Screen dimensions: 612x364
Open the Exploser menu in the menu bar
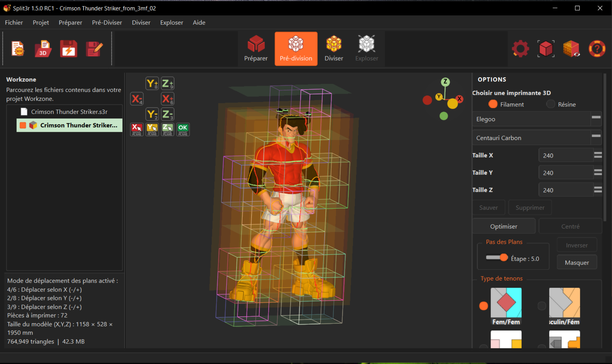point(172,22)
